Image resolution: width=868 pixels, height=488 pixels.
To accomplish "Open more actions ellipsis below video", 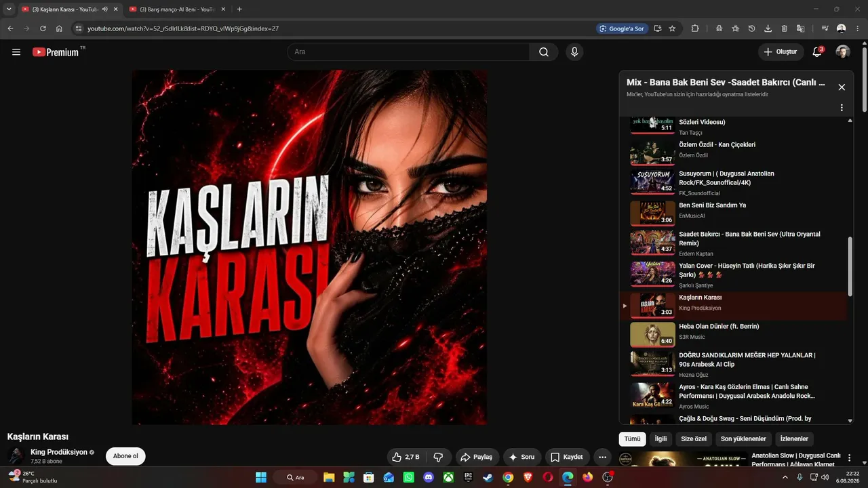I will point(601,457).
